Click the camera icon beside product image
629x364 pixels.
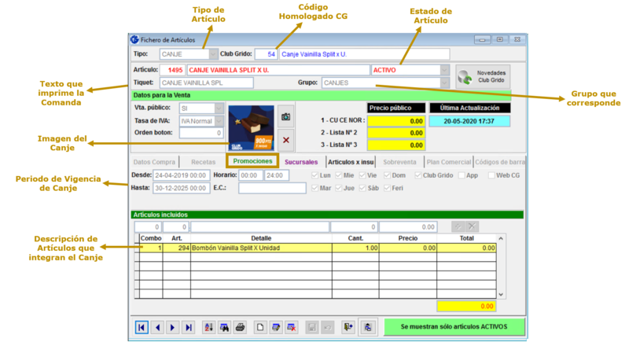(x=286, y=116)
